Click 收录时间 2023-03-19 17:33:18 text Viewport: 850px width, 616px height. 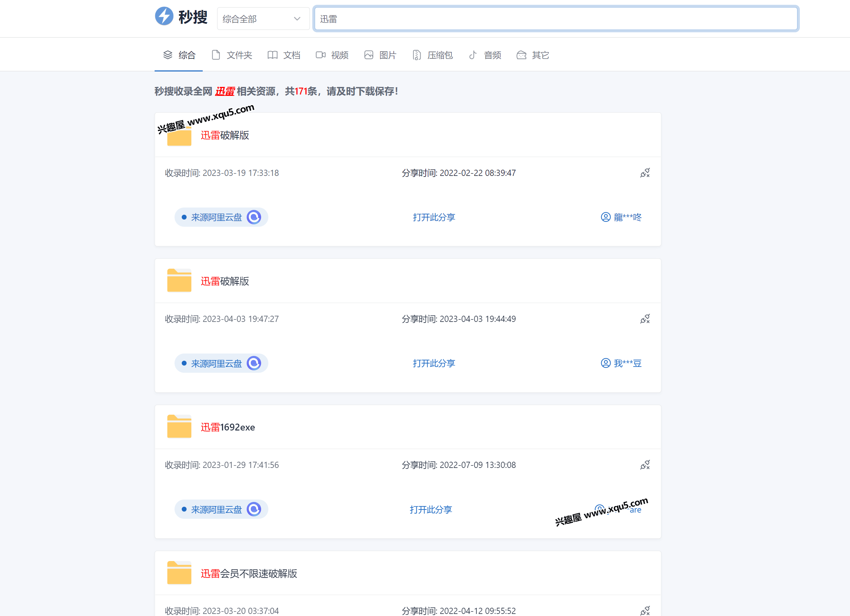point(222,173)
